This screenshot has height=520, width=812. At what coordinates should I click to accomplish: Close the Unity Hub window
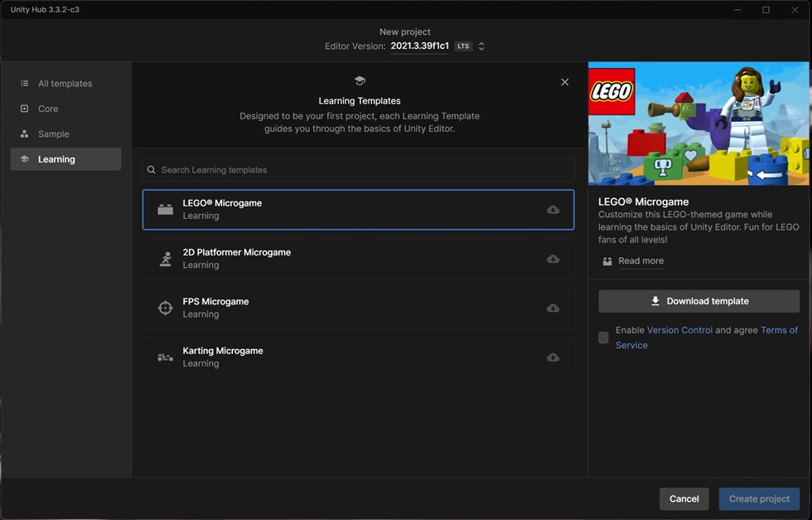[795, 10]
